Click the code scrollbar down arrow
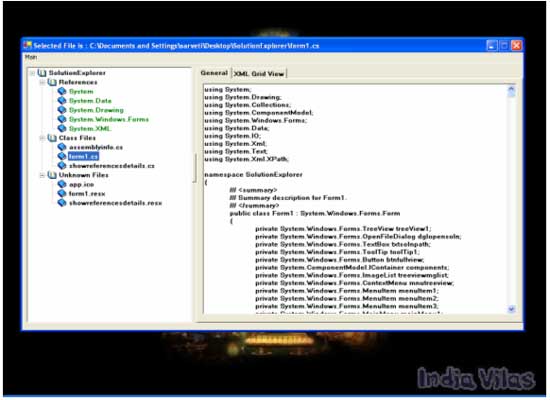This screenshot has width=550, height=400. (511, 309)
